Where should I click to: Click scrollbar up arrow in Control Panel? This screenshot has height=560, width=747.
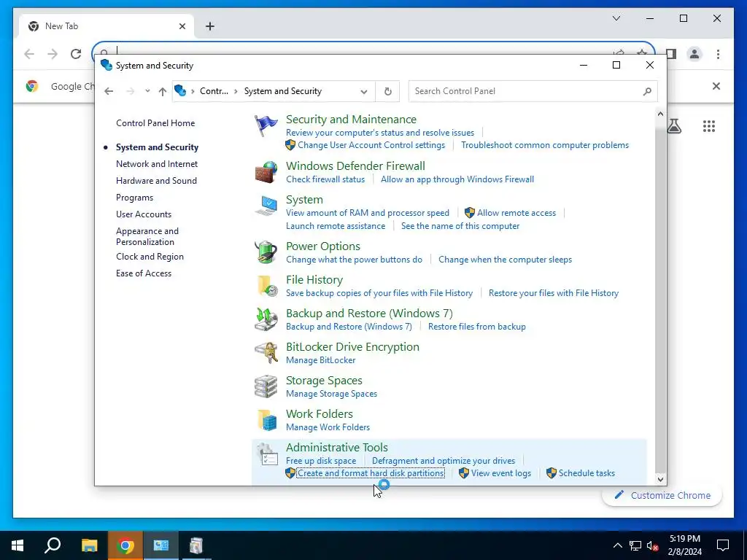(x=660, y=114)
